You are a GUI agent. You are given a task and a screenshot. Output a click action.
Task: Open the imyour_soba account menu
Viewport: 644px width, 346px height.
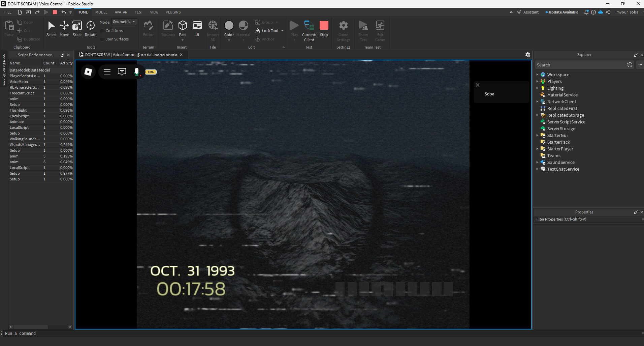tap(626, 12)
